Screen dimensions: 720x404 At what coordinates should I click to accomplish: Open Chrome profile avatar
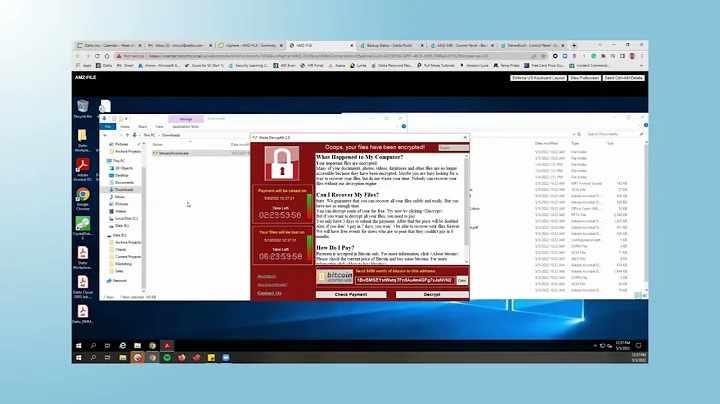coord(632,56)
